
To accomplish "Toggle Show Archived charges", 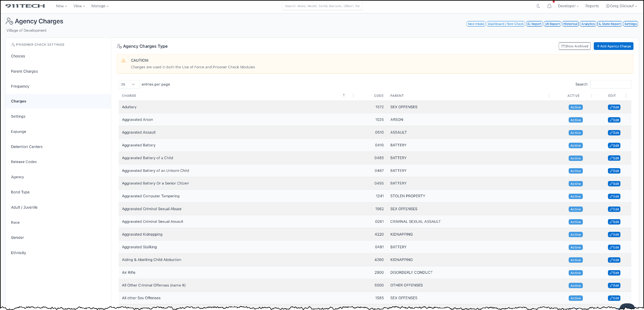I will tap(574, 46).
